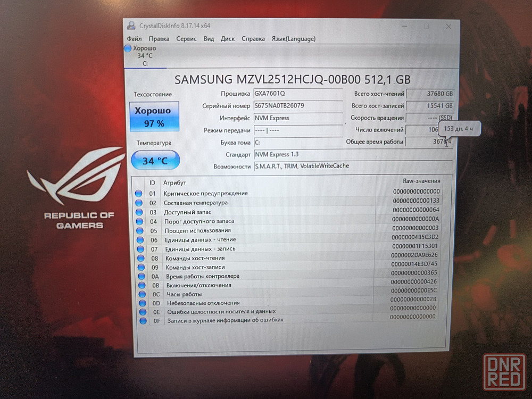Click the Скорость вращения value (SSD)

click(429, 118)
